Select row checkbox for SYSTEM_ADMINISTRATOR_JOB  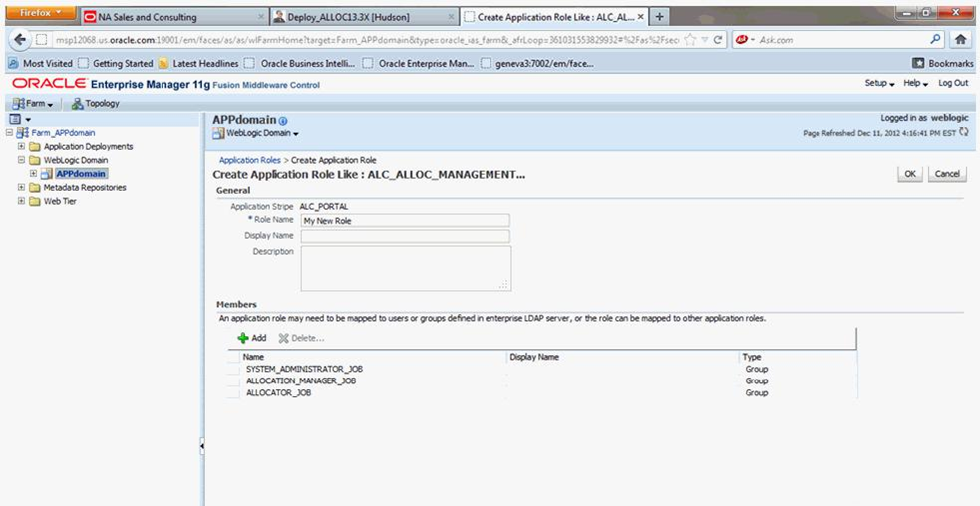pos(233,370)
